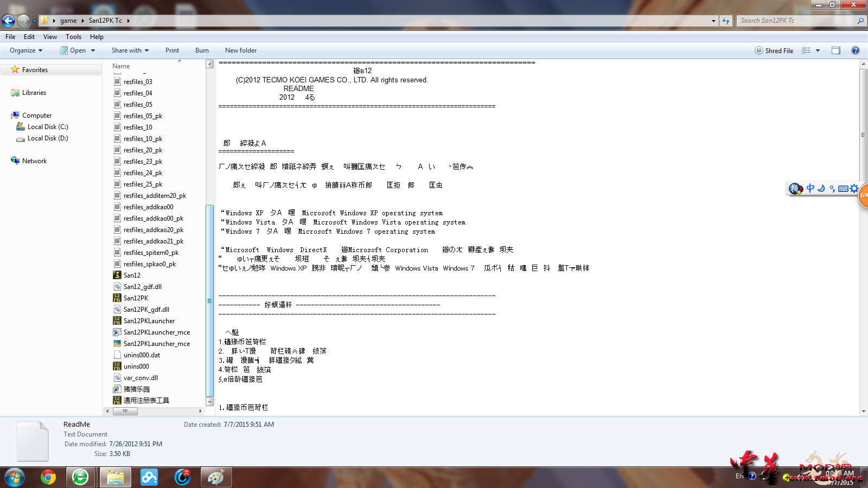This screenshot has width=868, height=488.
Task: Select the San12 application icon
Action: pyautogui.click(x=117, y=275)
